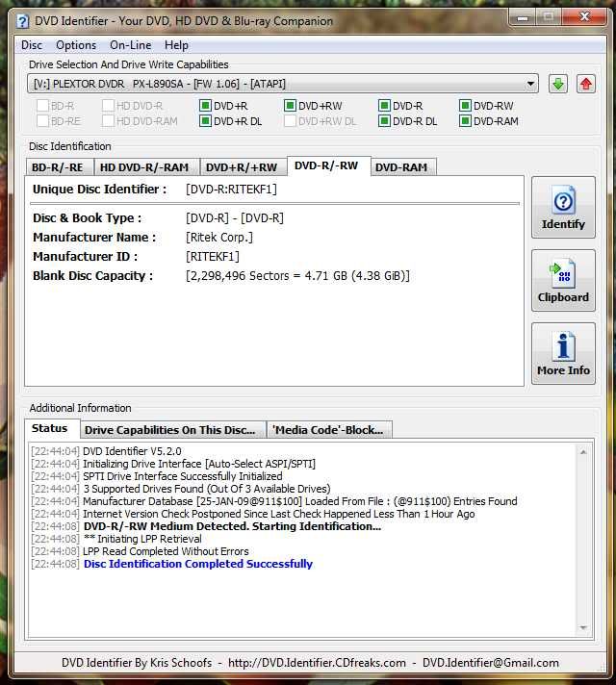Open the Options menu
The width and height of the screenshot is (616, 685).
tap(76, 45)
